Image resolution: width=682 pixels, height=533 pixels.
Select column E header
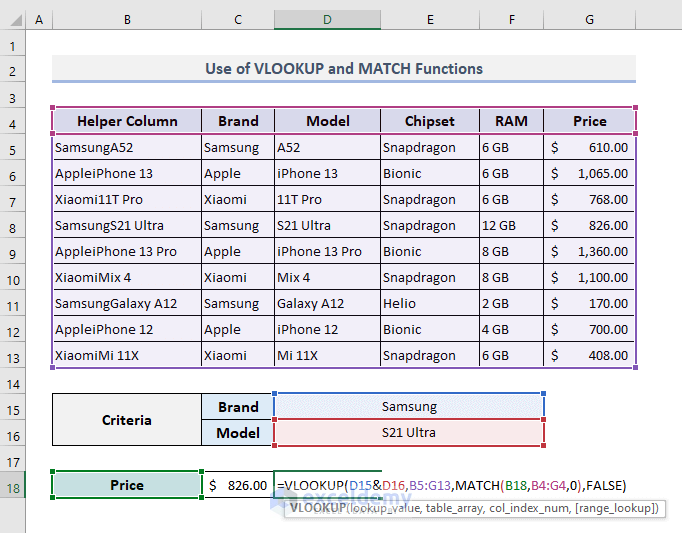click(x=430, y=20)
